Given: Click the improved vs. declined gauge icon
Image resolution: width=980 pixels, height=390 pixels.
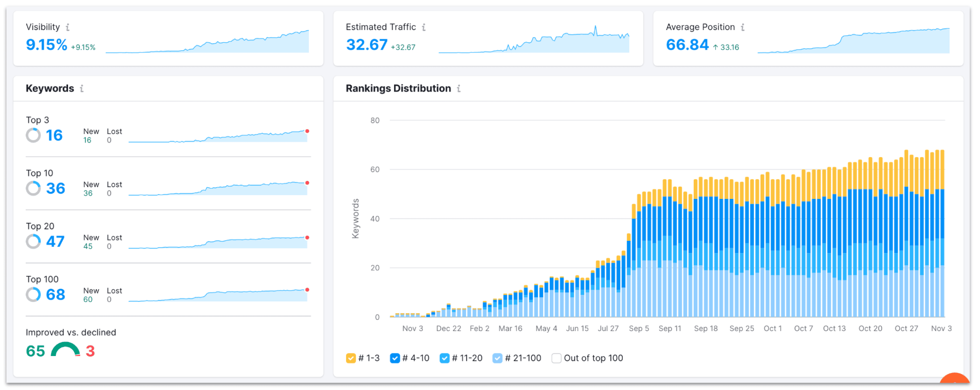Looking at the screenshot, I should coord(65,350).
